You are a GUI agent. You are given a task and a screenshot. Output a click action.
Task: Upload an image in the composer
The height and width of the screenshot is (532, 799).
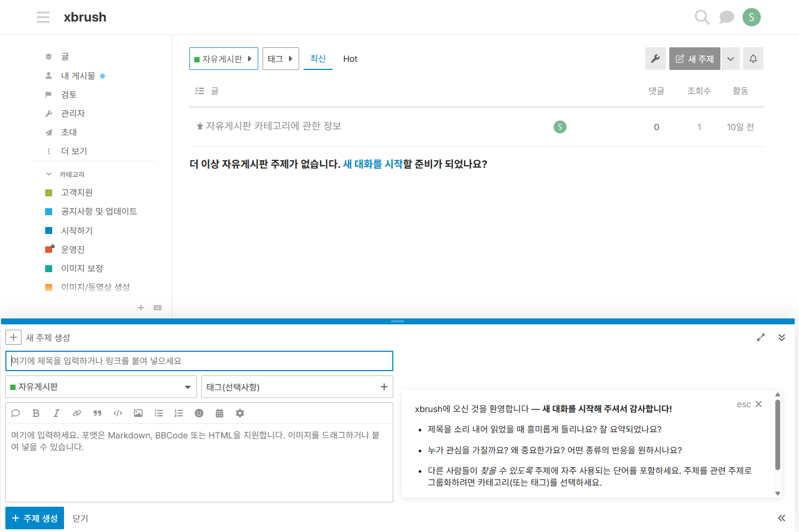tap(138, 413)
